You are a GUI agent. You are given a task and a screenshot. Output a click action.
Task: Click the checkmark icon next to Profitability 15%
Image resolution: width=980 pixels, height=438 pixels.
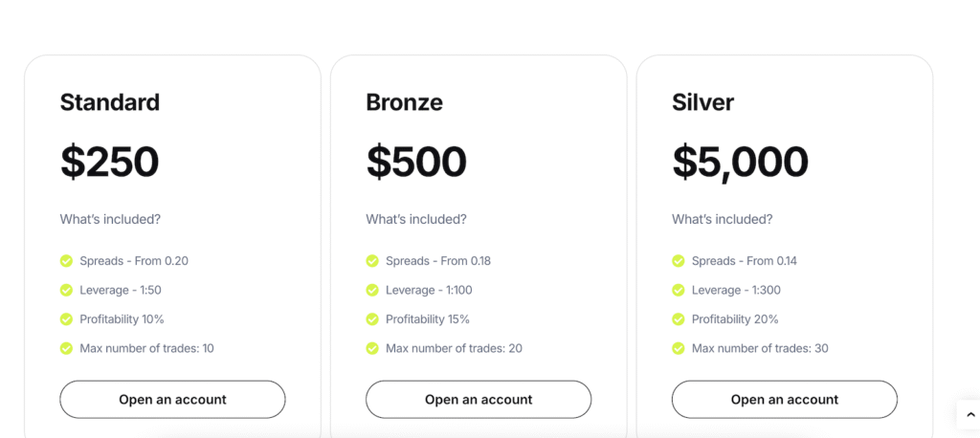pyautogui.click(x=372, y=319)
